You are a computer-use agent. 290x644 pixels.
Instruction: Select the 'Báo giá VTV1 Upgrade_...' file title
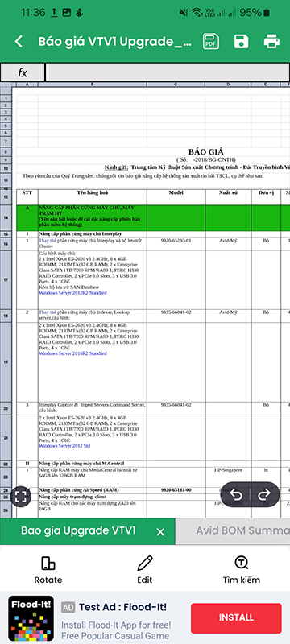pyautogui.click(x=115, y=42)
